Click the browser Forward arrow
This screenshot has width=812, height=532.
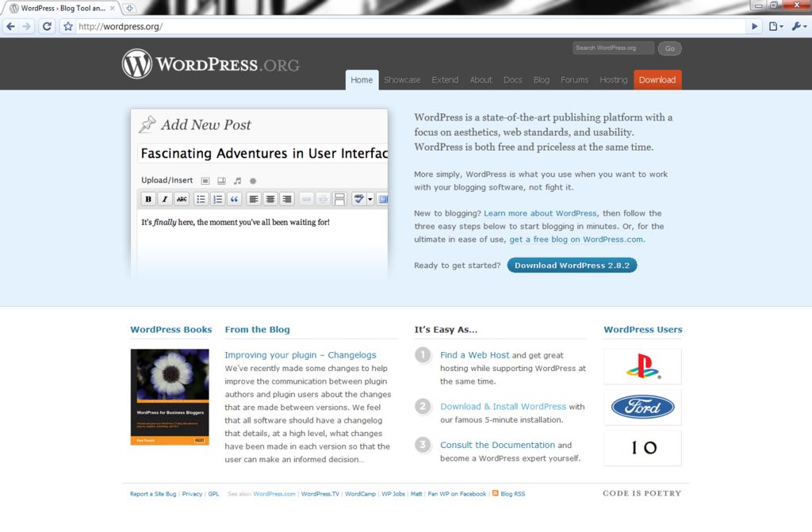pyautogui.click(x=26, y=26)
